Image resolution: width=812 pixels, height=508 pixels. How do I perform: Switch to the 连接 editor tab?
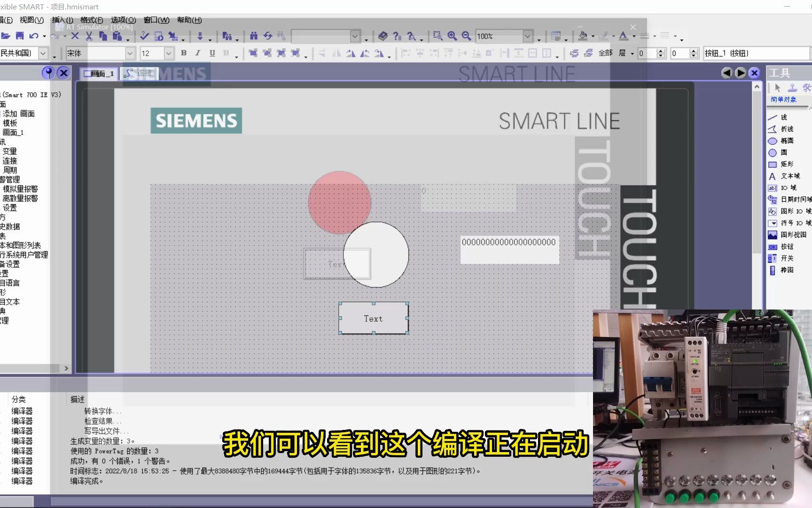pyautogui.click(x=139, y=74)
